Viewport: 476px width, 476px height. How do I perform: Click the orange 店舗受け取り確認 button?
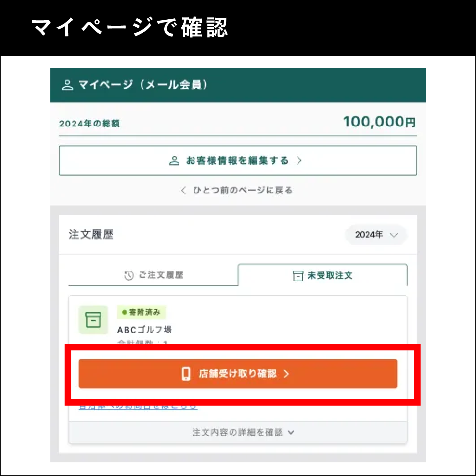pos(238,374)
